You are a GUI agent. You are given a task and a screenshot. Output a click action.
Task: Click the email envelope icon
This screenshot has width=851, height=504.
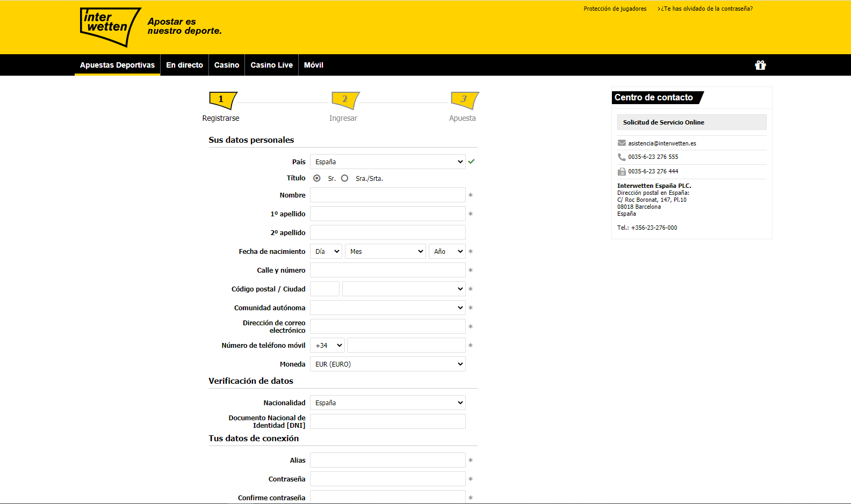(622, 143)
